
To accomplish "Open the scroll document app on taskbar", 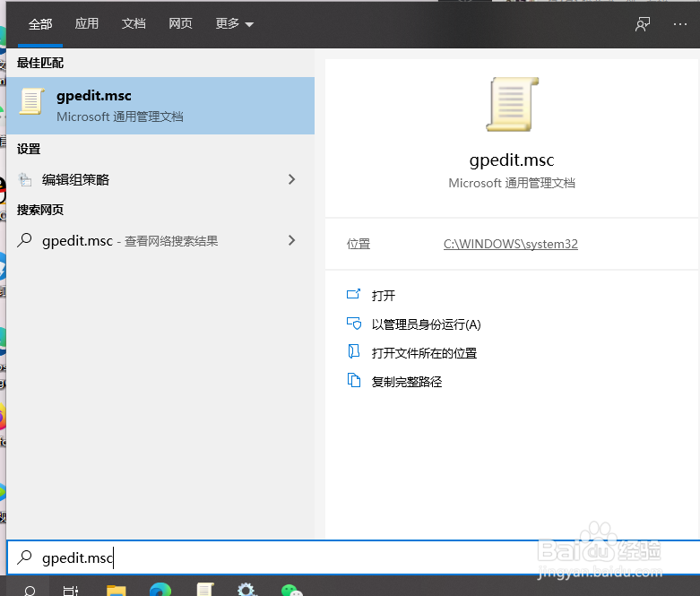I will [x=205, y=590].
